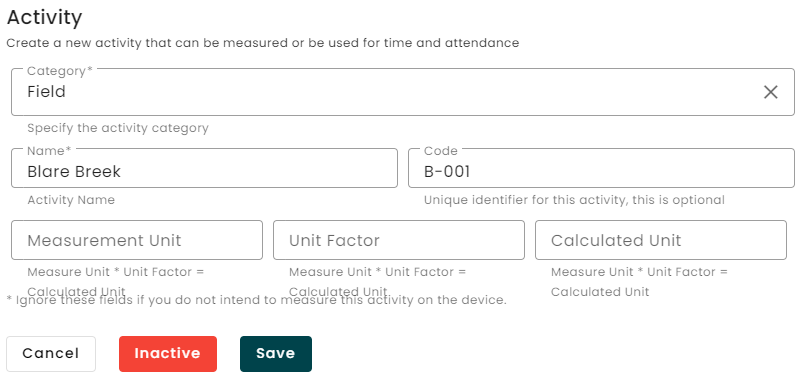Select the Measurement Unit input box
The image size is (797, 374).
click(137, 240)
